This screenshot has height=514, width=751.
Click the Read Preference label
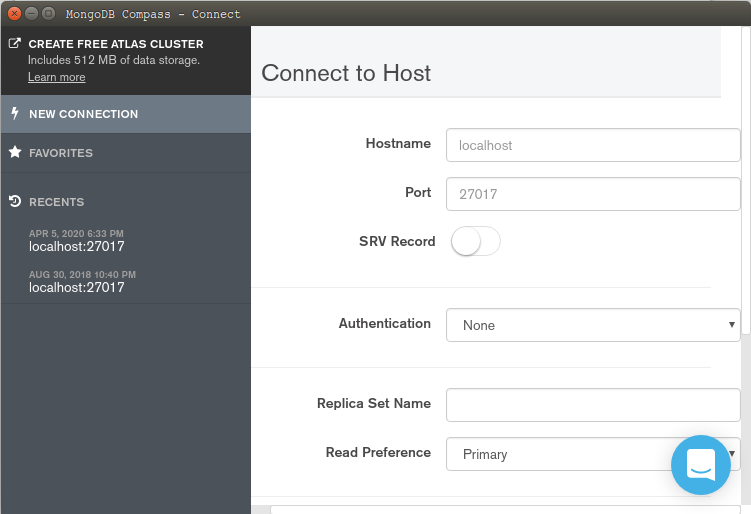click(378, 453)
